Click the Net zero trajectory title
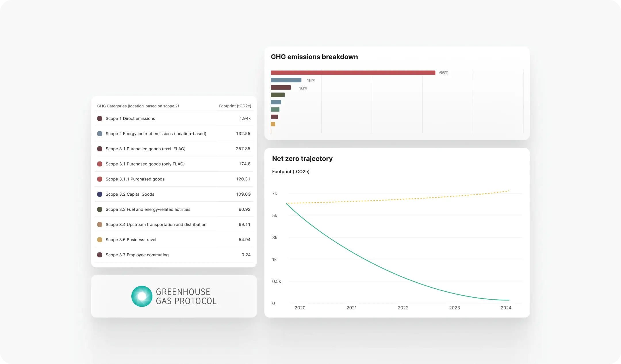Screen dimensions: 621x364 (x=302, y=159)
